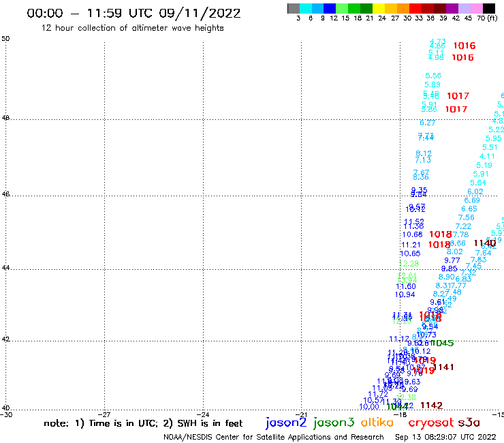Click the light green value '12.38'
504x443 pixels.
(407, 397)
